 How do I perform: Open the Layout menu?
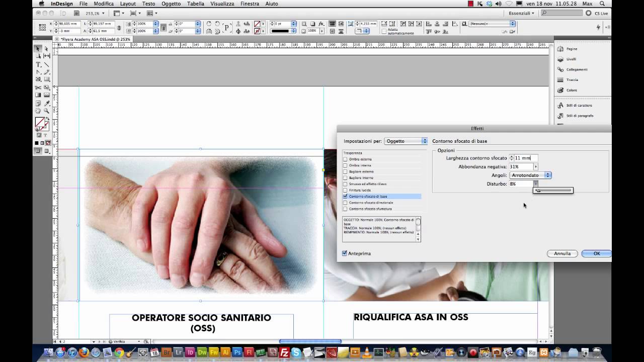128,4
